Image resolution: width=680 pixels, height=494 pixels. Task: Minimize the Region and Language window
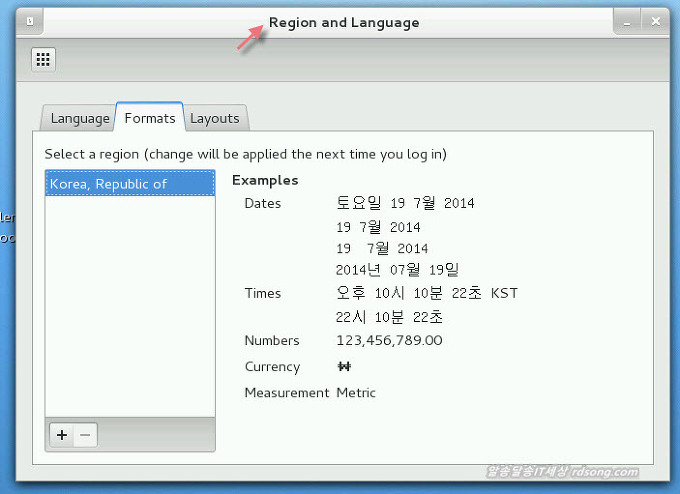click(627, 21)
